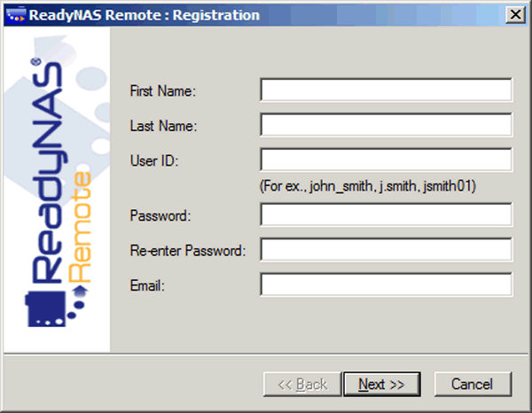Click the First Name input field
Screen dimensions: 532x413
(386, 90)
